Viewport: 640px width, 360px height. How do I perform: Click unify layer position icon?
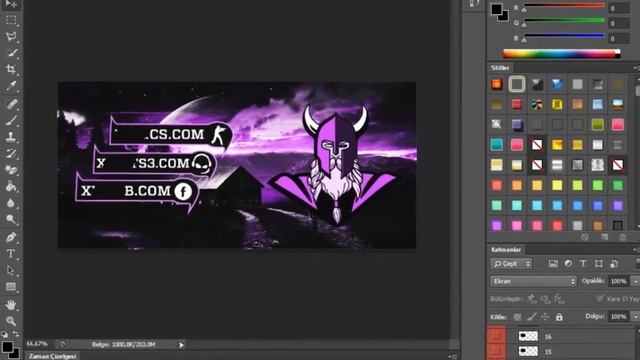tap(531, 299)
